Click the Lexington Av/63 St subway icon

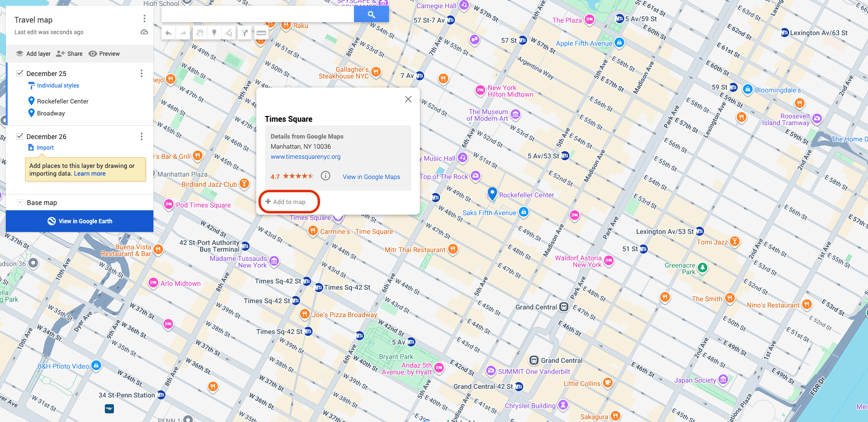point(785,33)
